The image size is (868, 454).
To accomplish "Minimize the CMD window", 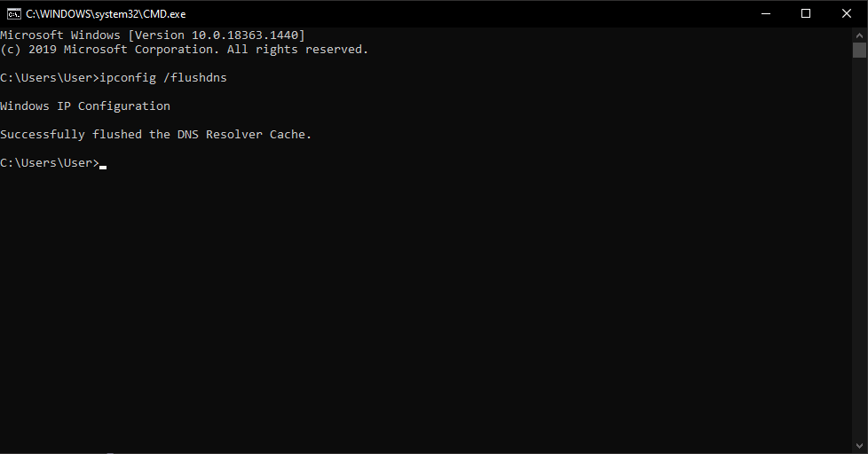I will 765,13.
